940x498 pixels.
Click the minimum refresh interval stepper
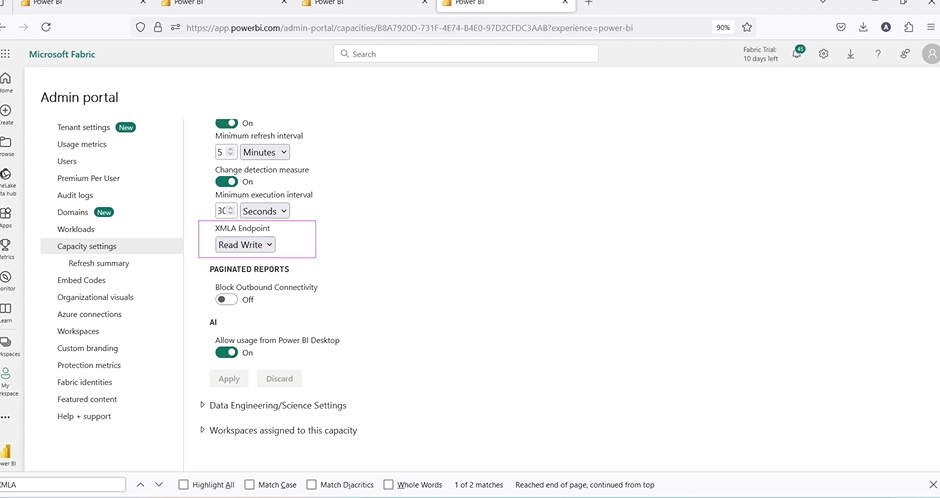coord(230,152)
